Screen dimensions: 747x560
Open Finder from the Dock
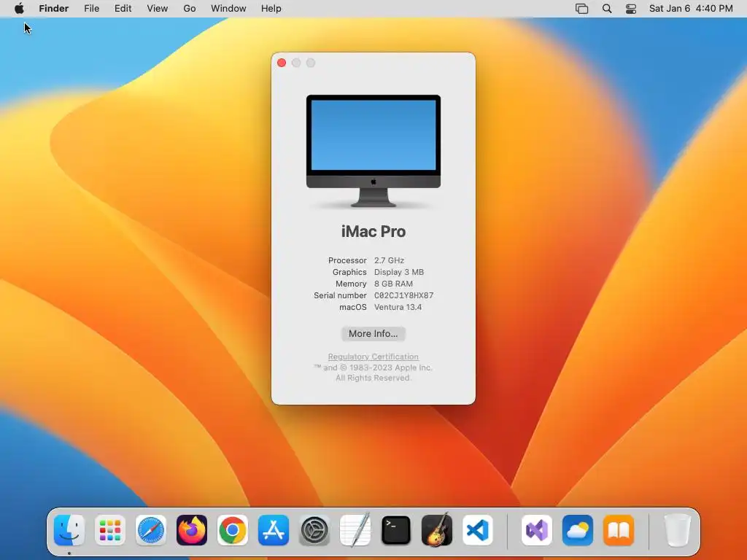tap(69, 530)
